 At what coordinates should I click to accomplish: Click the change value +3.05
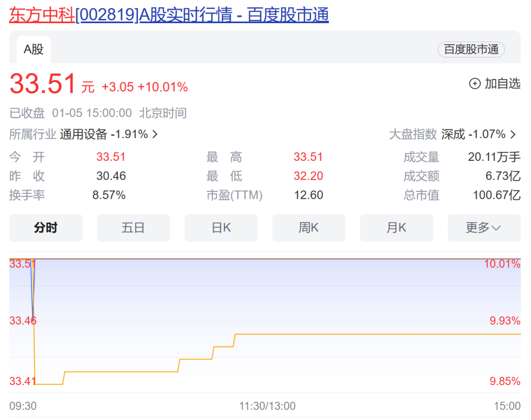click(118, 87)
